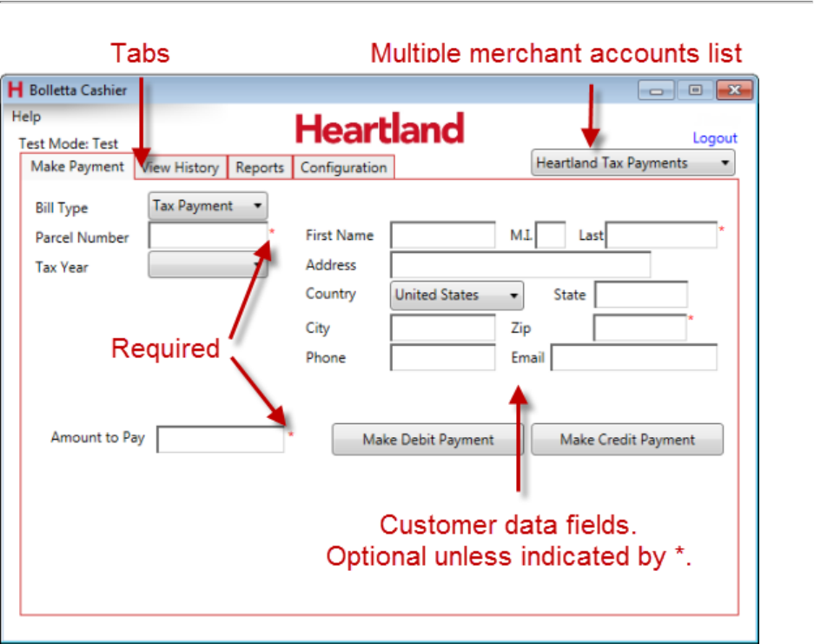Image resolution: width=814 pixels, height=644 pixels.
Task: Click the Logout link
Action: click(715, 137)
